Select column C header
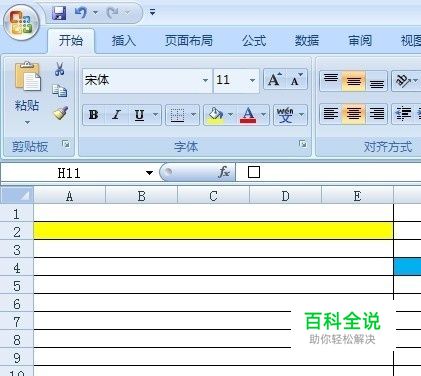Screen dimensions: 421x376 click(213, 196)
